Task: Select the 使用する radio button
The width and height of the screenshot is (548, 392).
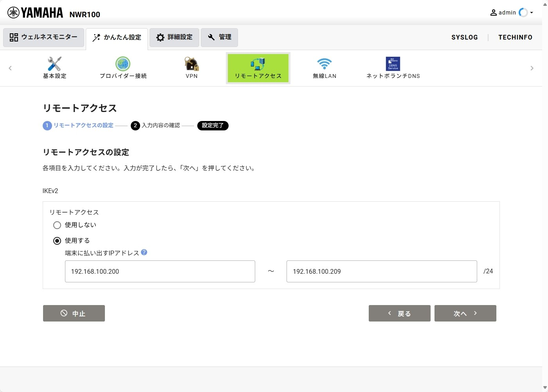Action: pyautogui.click(x=57, y=241)
